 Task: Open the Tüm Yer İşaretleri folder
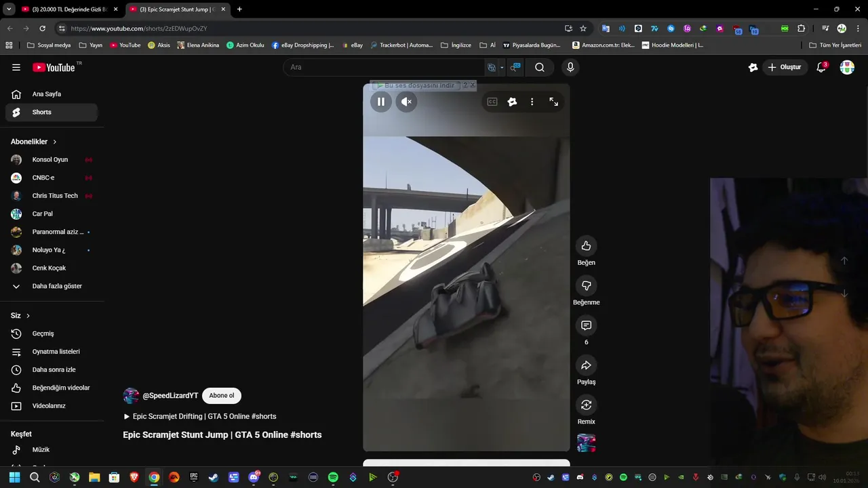pyautogui.click(x=835, y=45)
